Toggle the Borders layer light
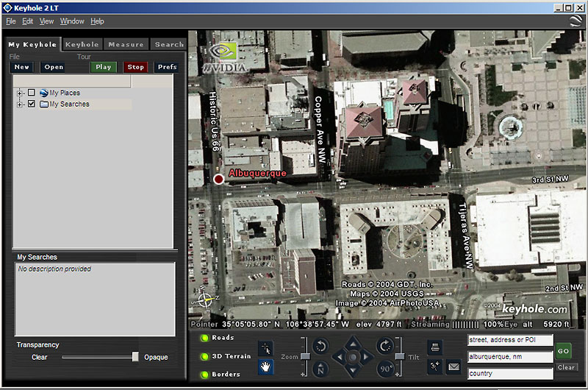 click(x=204, y=375)
